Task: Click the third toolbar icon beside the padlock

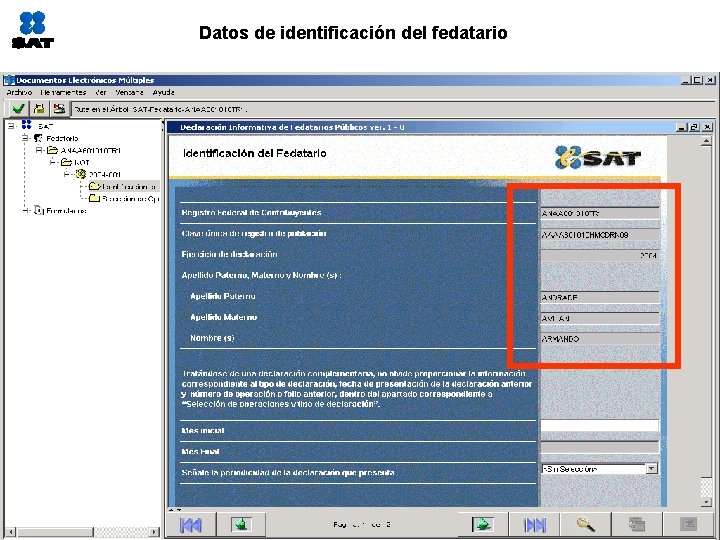Action: [59, 109]
